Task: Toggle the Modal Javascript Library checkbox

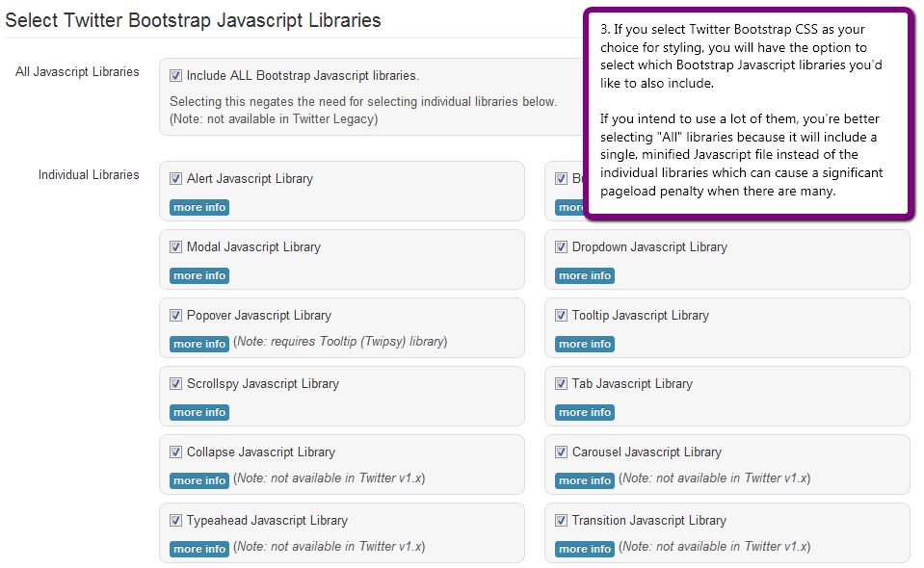Action: click(x=175, y=246)
